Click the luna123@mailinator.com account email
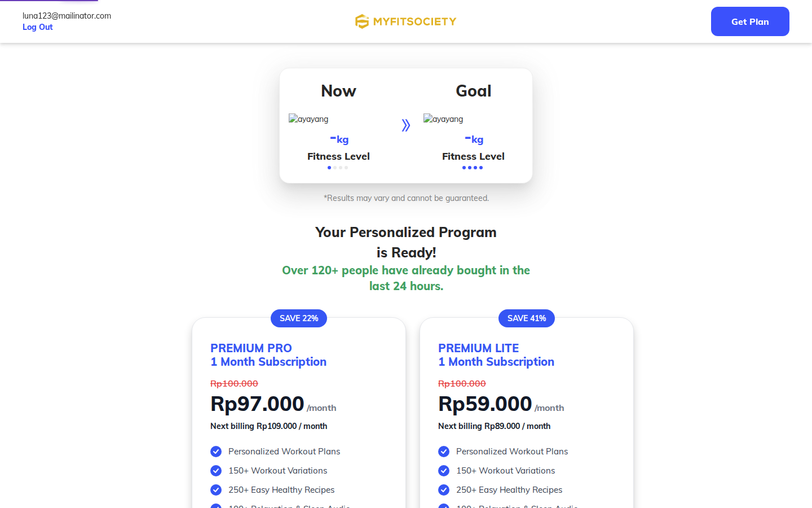 67,16
